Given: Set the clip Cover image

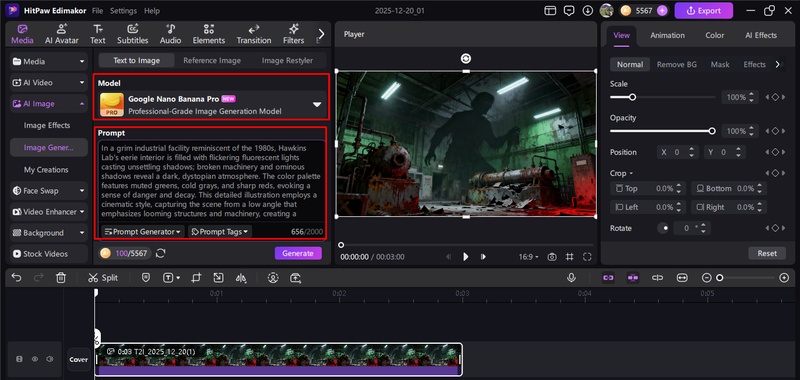Looking at the screenshot, I should pyautogui.click(x=79, y=359).
